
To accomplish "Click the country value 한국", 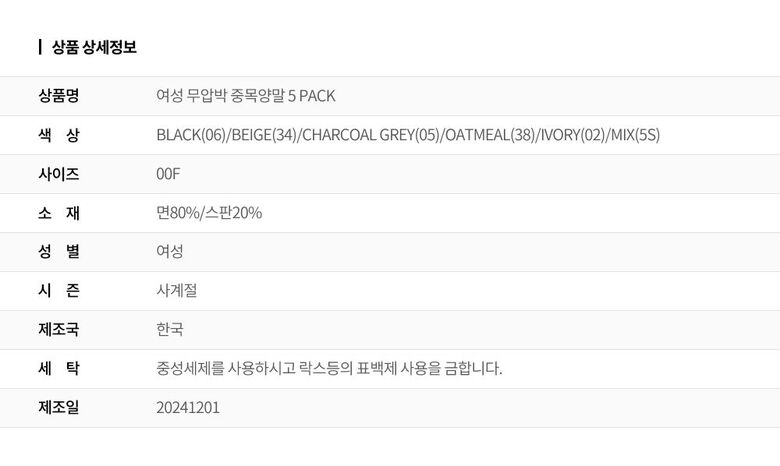I will click(x=170, y=329).
